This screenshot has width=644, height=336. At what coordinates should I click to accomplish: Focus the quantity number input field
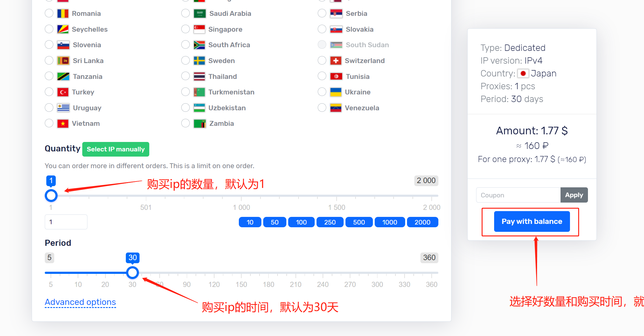click(x=66, y=222)
